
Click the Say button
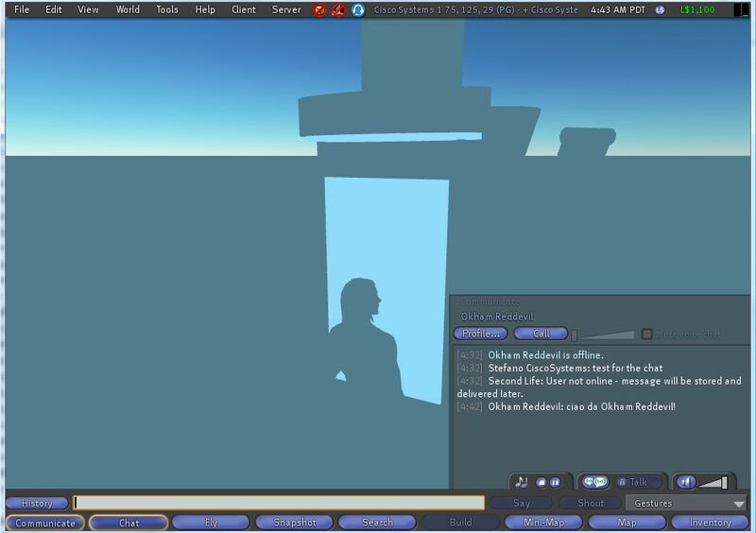tap(522, 503)
